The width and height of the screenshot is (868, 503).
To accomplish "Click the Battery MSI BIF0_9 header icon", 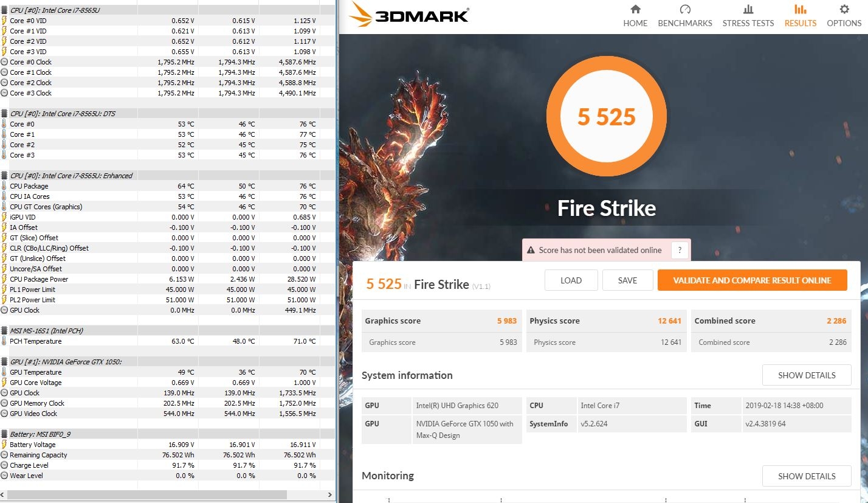I will click(x=5, y=434).
